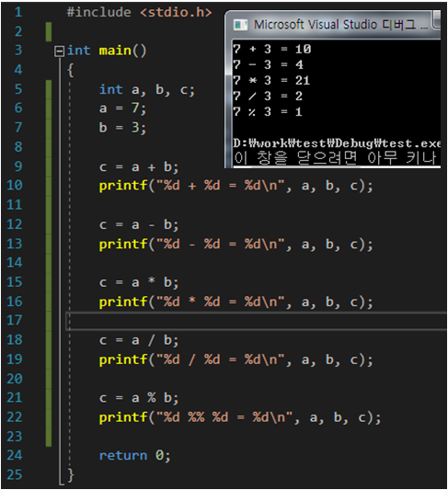This screenshot has height=490, width=448.
Task: Click console output '7 % 3 = 1'
Action: [268, 111]
